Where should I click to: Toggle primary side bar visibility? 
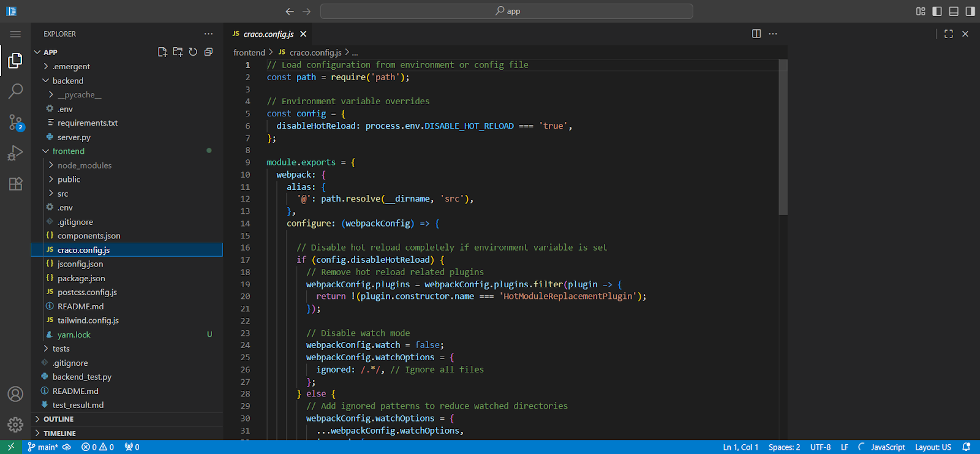[937, 11]
